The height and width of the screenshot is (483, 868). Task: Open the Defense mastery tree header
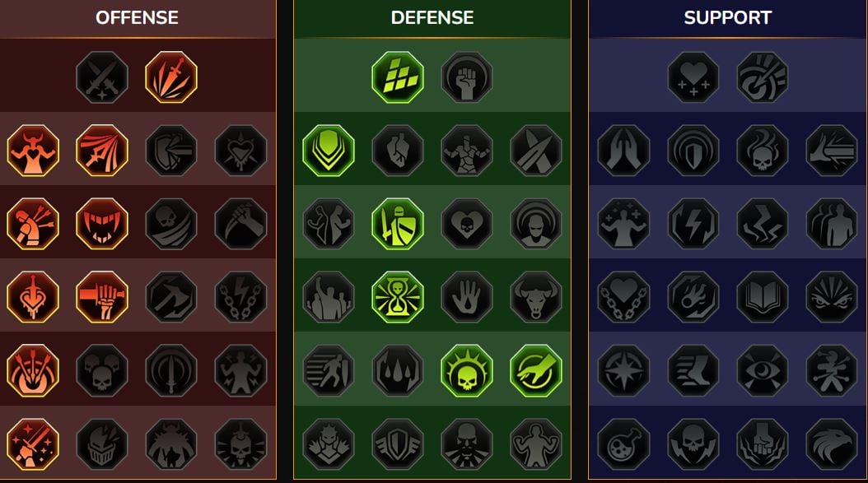432,18
